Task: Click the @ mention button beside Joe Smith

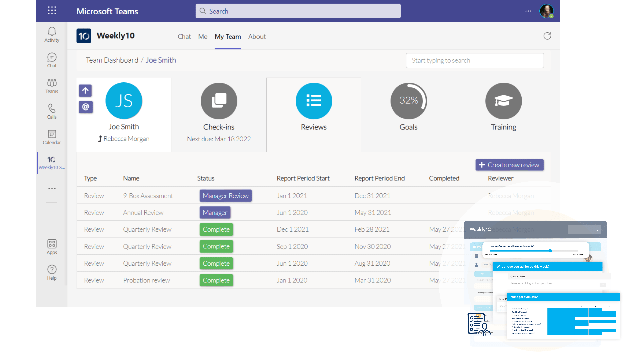Action: pos(86,107)
